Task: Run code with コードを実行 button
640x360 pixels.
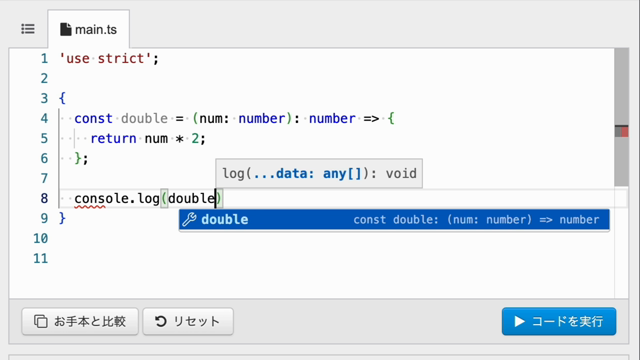Action: [x=559, y=321]
